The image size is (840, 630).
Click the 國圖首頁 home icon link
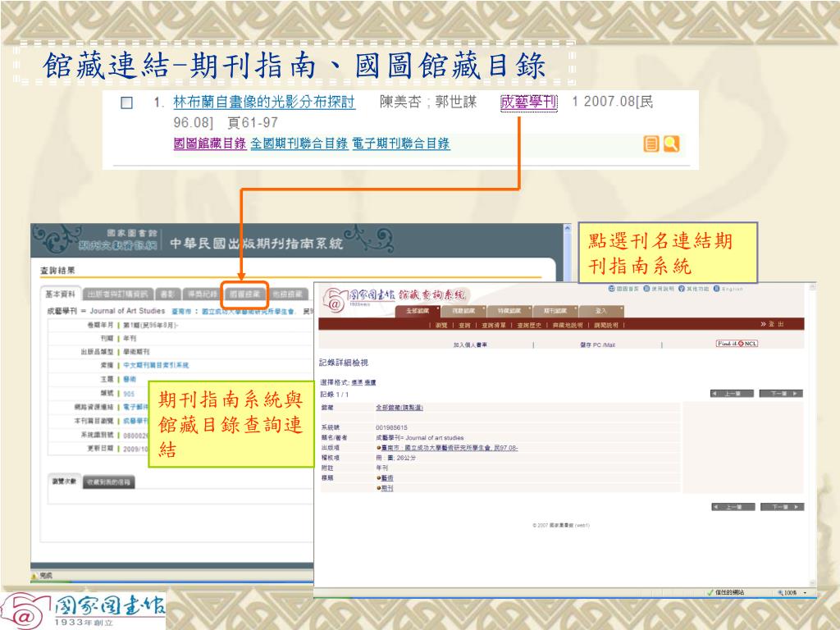pyautogui.click(x=623, y=289)
